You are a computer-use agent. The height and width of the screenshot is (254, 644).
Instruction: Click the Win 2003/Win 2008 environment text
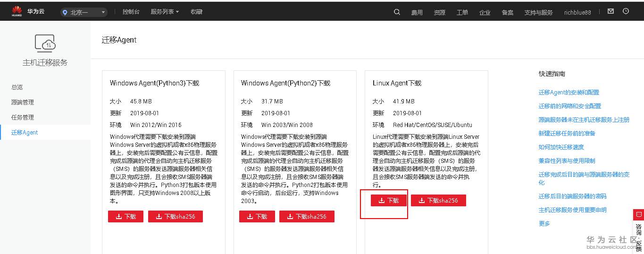pos(287,125)
